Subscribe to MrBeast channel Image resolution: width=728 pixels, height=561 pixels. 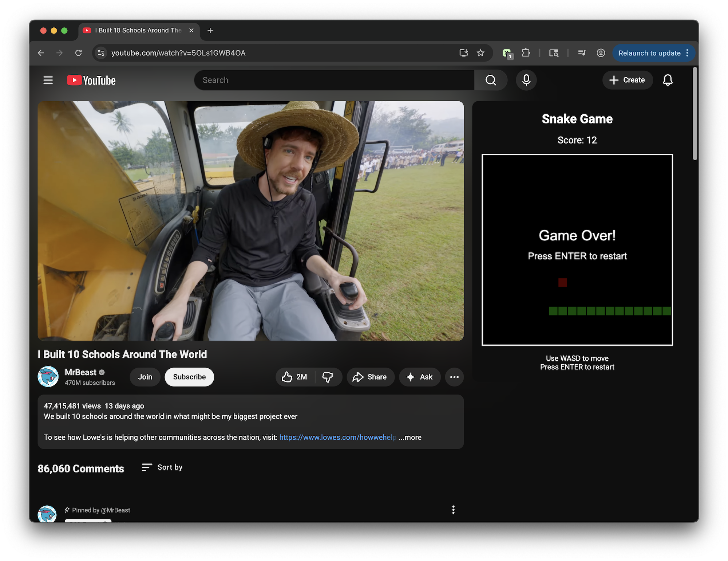click(x=189, y=377)
